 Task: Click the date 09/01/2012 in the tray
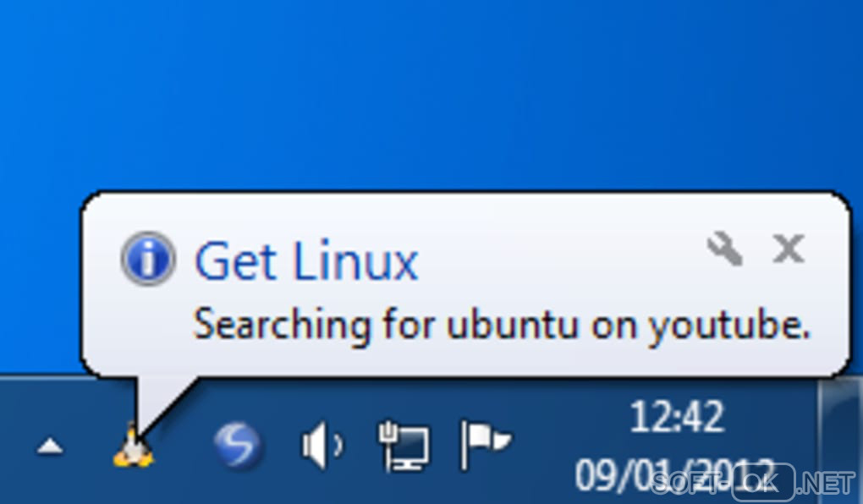click(x=675, y=475)
